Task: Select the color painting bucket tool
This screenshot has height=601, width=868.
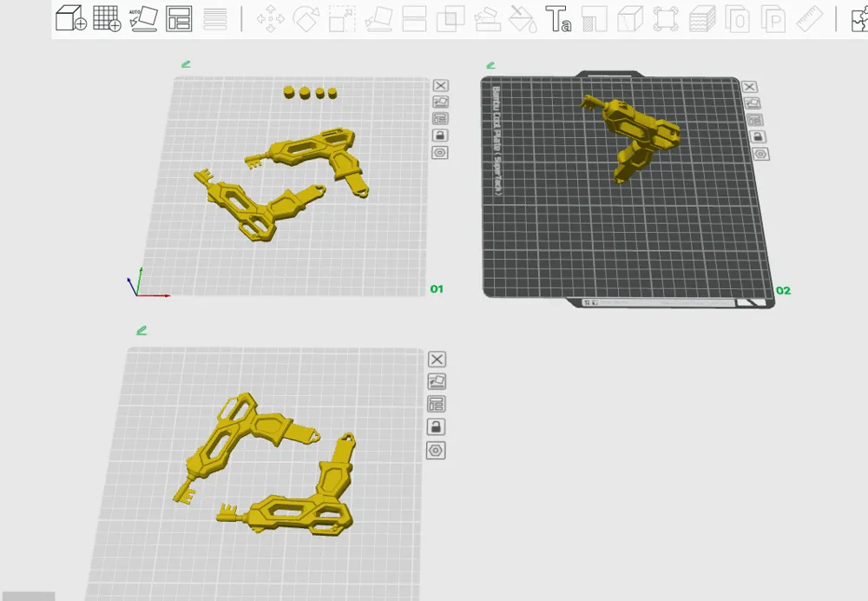Action: 523,19
